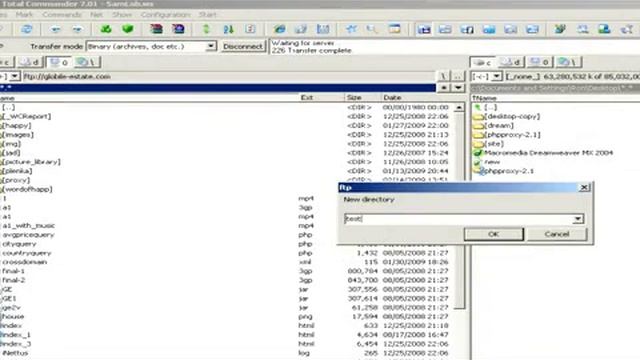This screenshot has height=360, width=640.
Task: Close the ftp dialog with X
Action: [x=584, y=187]
